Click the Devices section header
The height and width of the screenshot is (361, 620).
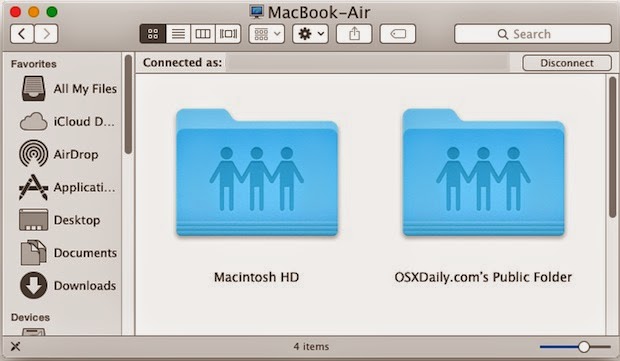[30, 318]
